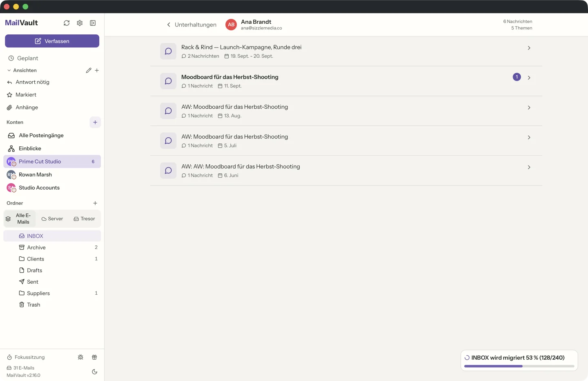Viewport: 588px width, 381px height.
Task: Toggle dark mode moon icon
Action: click(x=94, y=372)
